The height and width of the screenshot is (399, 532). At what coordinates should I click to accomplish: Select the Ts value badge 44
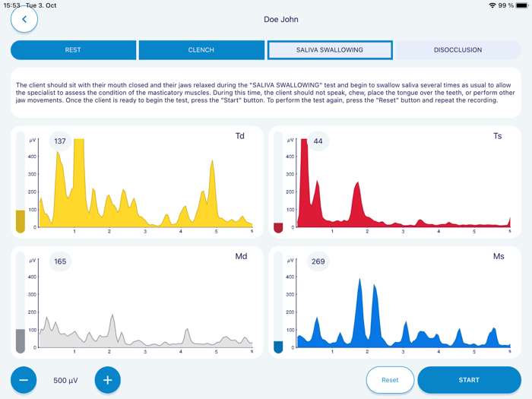coord(318,141)
